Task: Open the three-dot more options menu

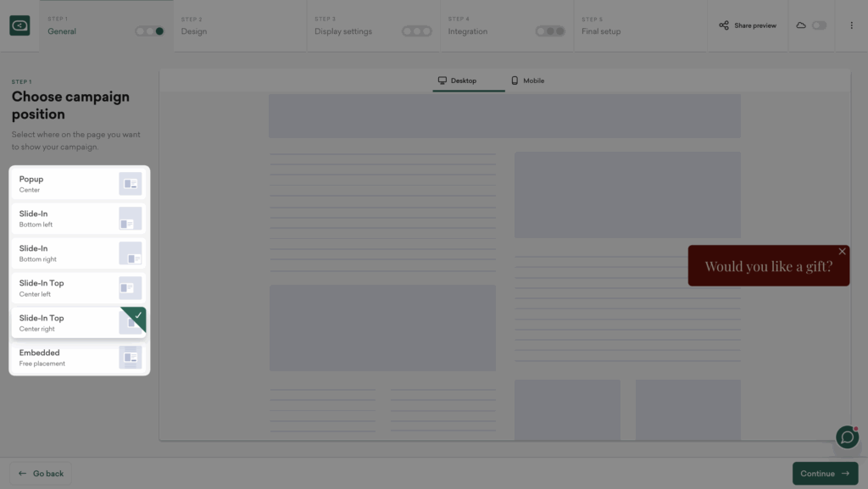Action: click(851, 25)
